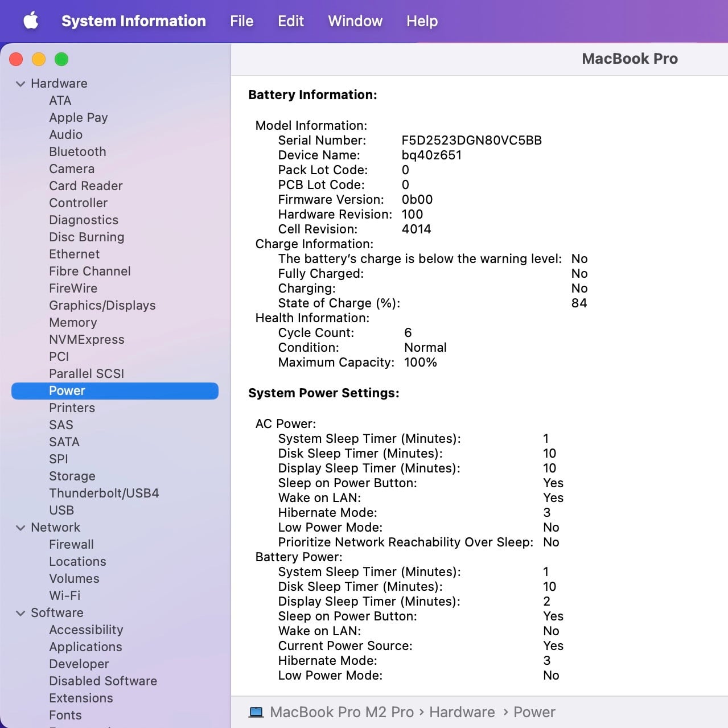Select Memory under Hardware
This screenshot has width=728, height=728.
[73, 322]
